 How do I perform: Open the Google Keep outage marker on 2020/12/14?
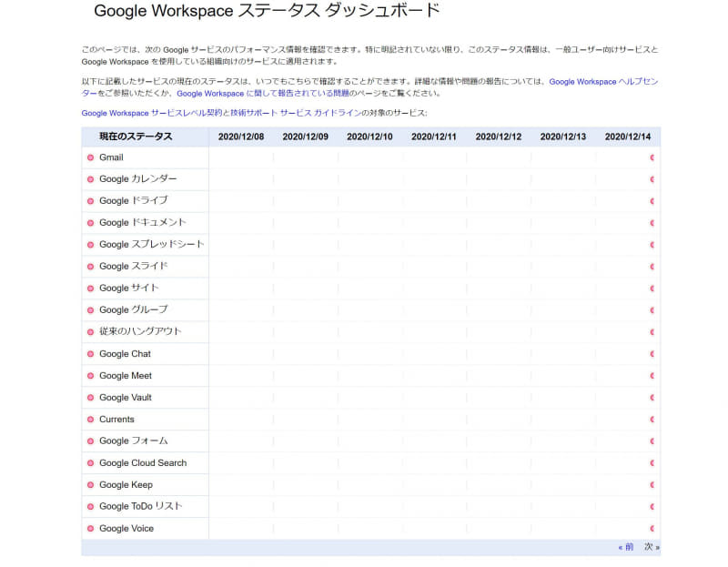[x=652, y=485]
